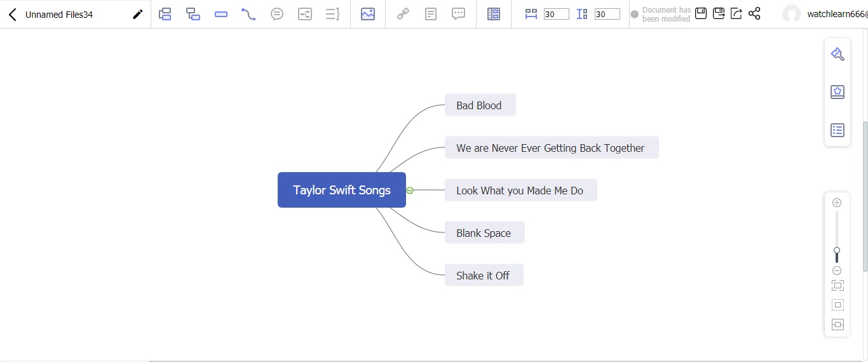Click the Taylor Swift Songs central topic
868x362 pixels.
(x=341, y=190)
